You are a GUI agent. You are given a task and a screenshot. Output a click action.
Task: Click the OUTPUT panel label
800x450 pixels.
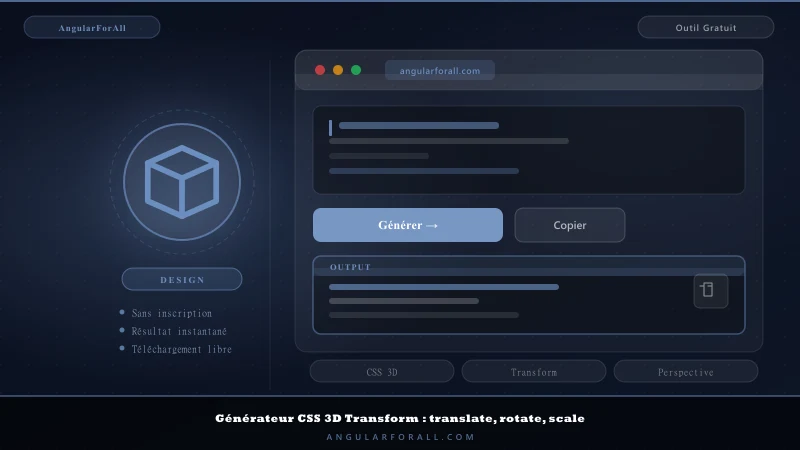[350, 267]
